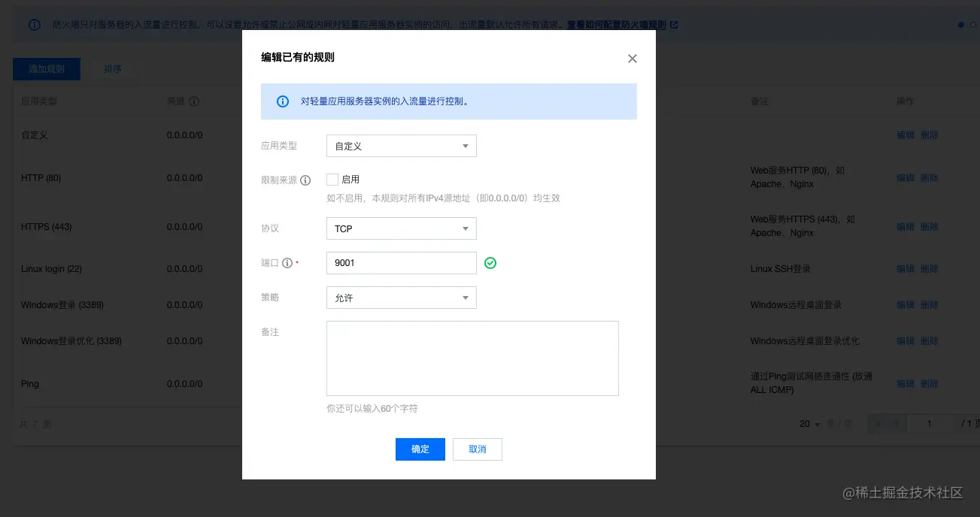The width and height of the screenshot is (980, 517).
Task: Click the page number input field
Action: pos(929,424)
